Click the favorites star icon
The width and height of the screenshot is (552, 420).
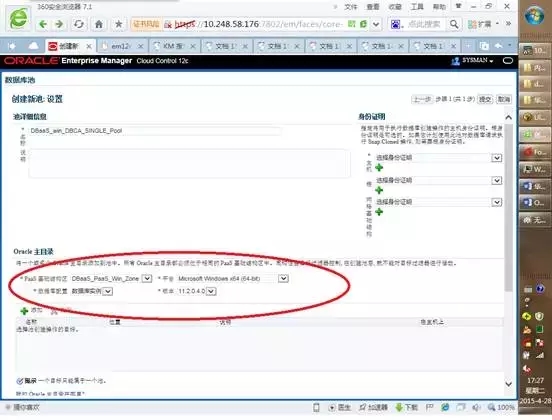119,24
